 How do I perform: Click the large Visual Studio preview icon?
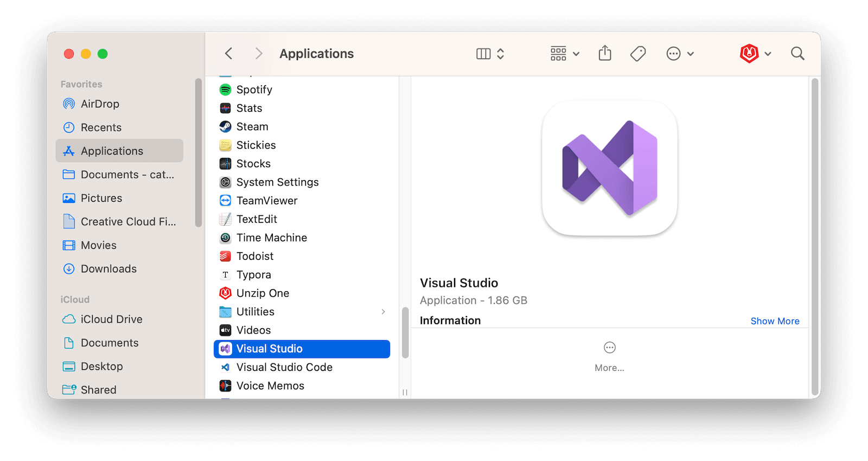pyautogui.click(x=610, y=168)
